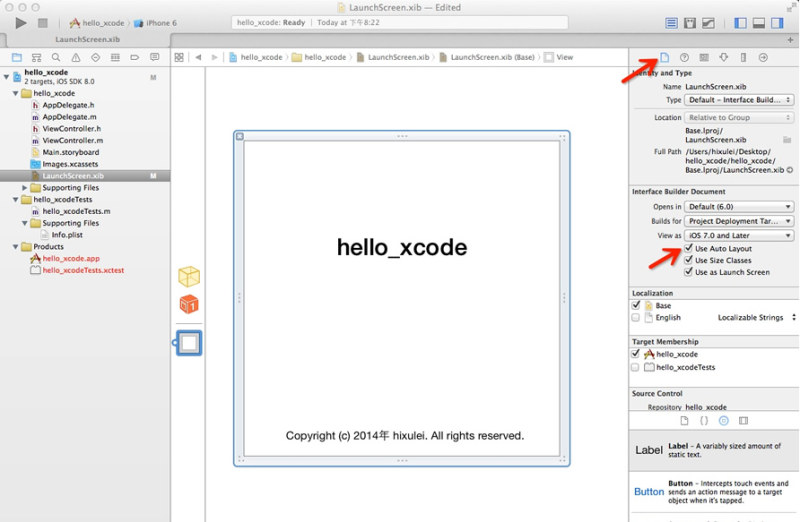The image size is (800, 522).
Task: Select the hello_xcode scheme
Action: point(97,23)
